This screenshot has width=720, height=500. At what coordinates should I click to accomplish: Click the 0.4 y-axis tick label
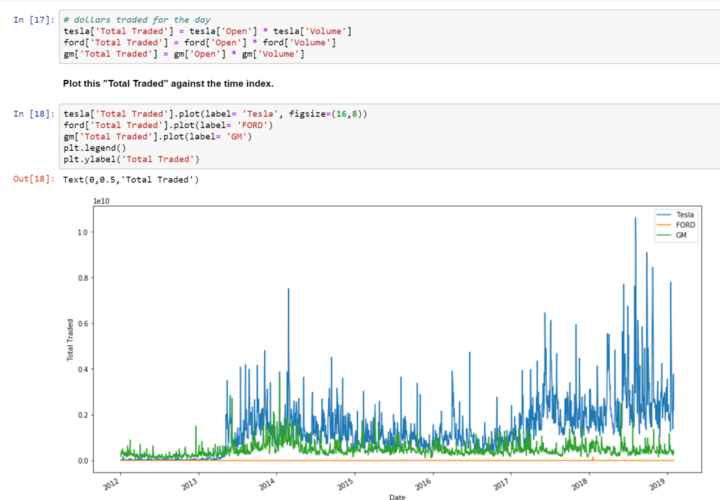pyautogui.click(x=82, y=369)
